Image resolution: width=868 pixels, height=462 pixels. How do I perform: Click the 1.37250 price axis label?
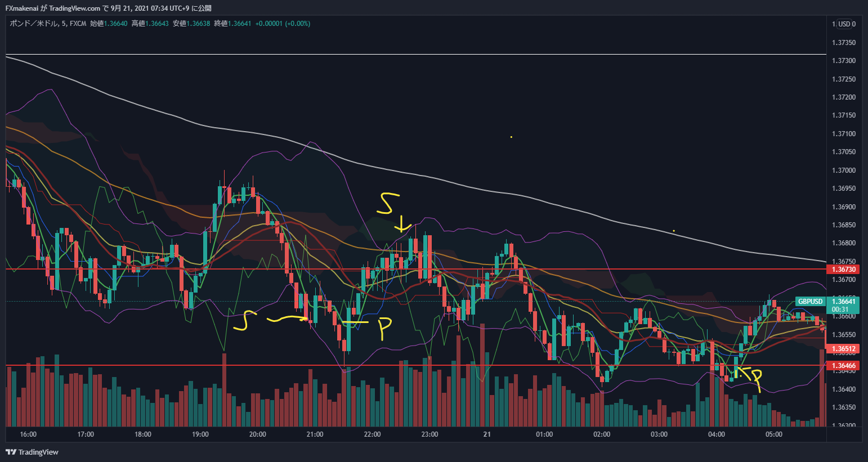[843, 79]
